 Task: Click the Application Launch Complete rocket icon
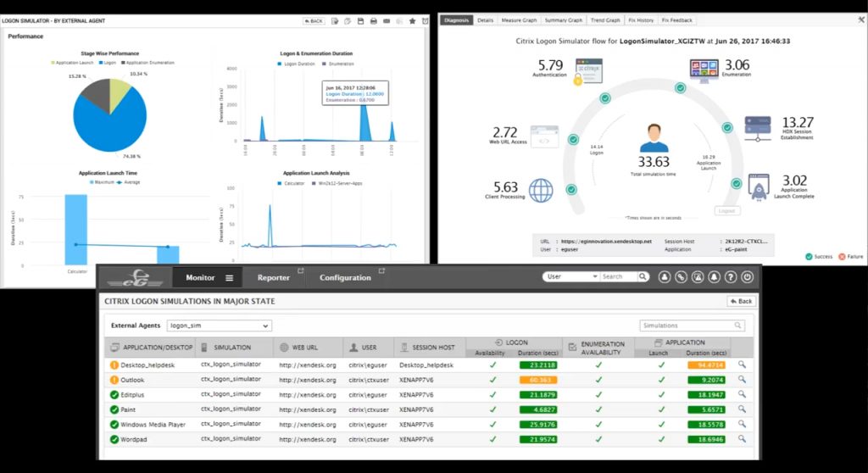759,186
